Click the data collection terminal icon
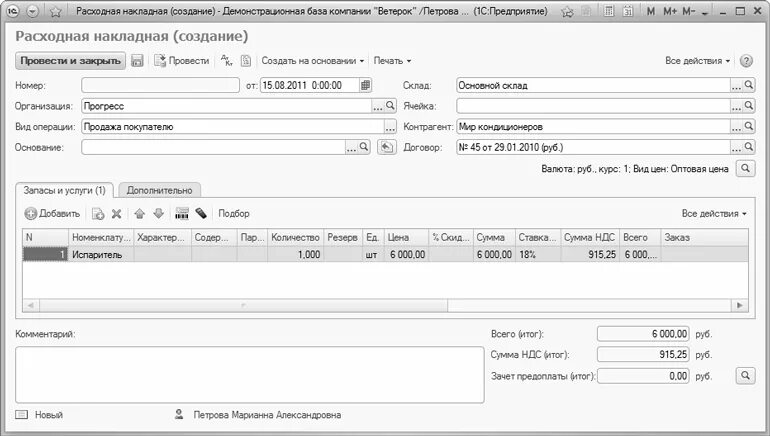770x436 pixels. [x=201, y=214]
